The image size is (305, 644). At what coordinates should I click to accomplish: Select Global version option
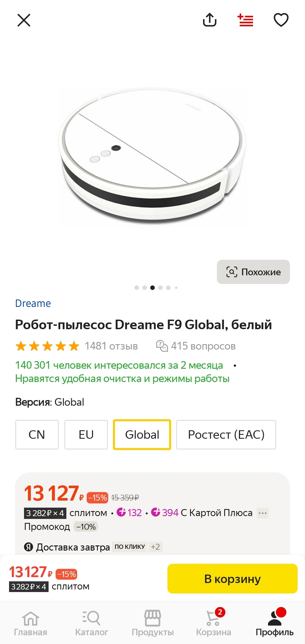click(x=142, y=435)
